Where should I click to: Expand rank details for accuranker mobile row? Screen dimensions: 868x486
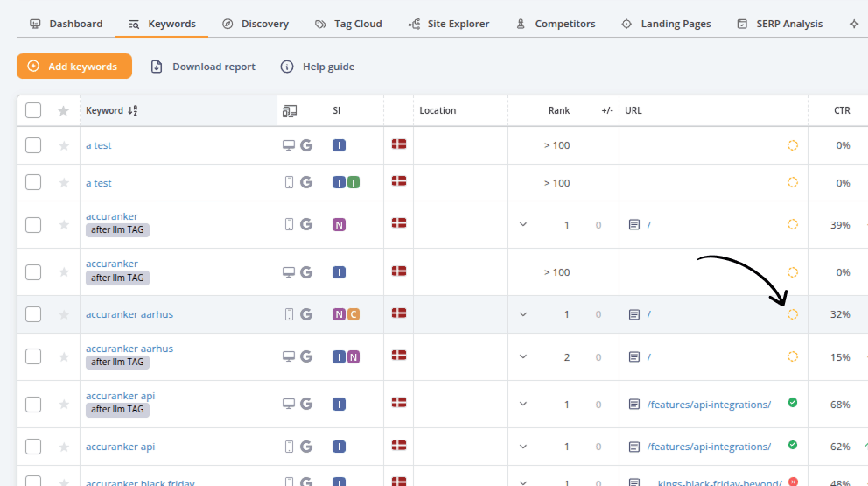coord(523,224)
